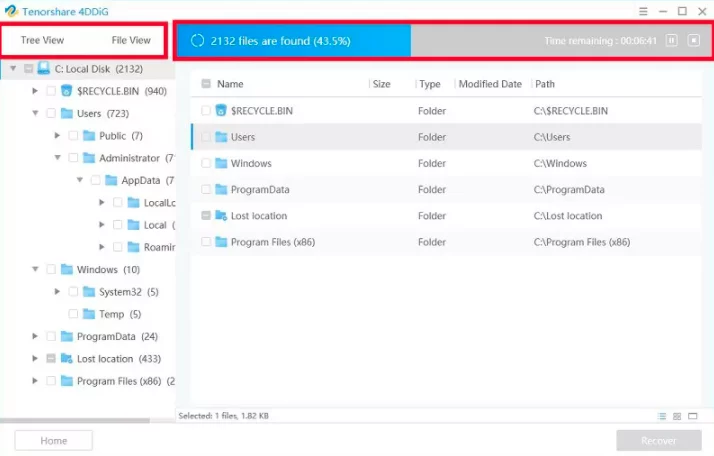Click the Users folder icon in file list
The height and width of the screenshot is (456, 714).
coord(221,137)
